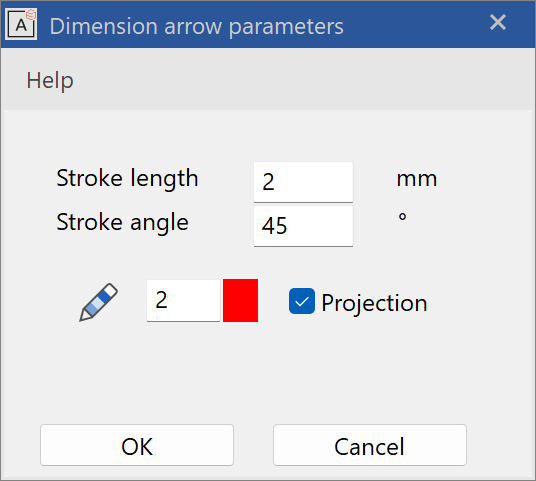Image resolution: width=536 pixels, height=481 pixels.
Task: Open the red pen color swatch
Action: click(x=240, y=300)
